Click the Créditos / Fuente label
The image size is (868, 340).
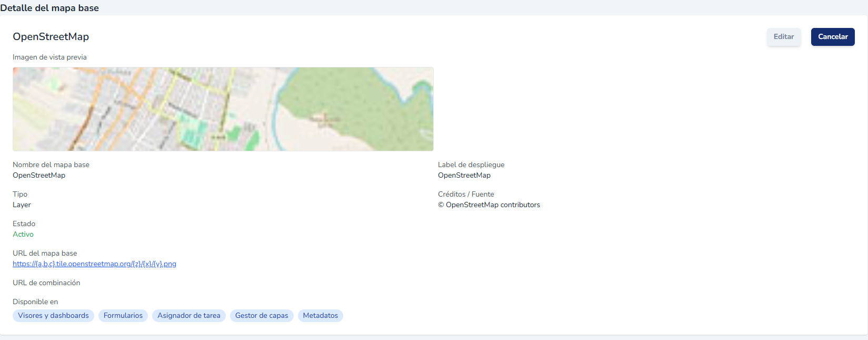(466, 195)
